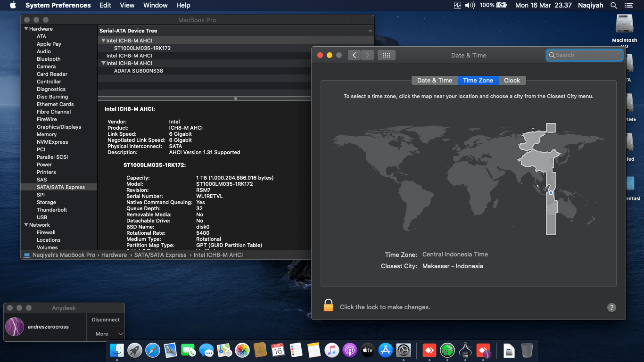
Task: Open View menu
Action: coord(127,5)
